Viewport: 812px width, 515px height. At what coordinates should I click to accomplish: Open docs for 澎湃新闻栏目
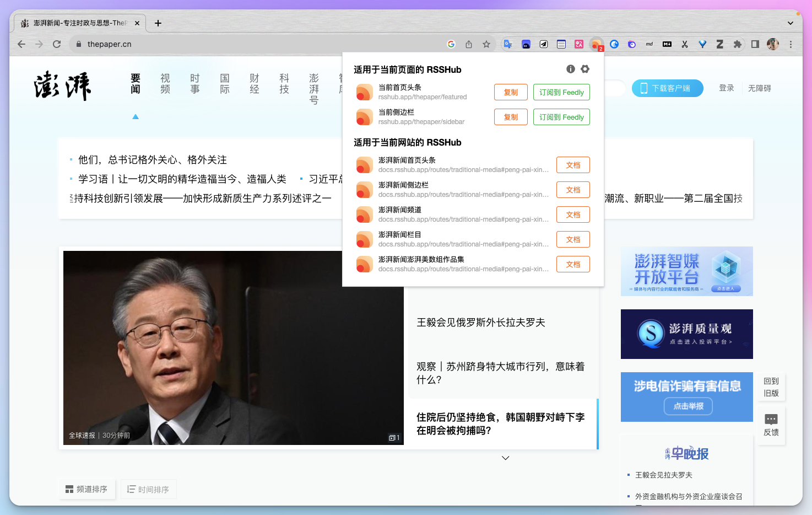[x=573, y=239]
